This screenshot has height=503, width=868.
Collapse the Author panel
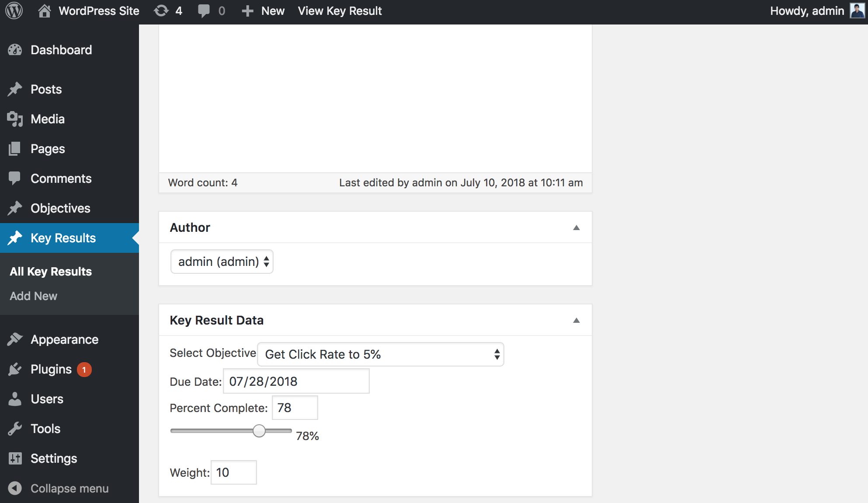(x=576, y=227)
